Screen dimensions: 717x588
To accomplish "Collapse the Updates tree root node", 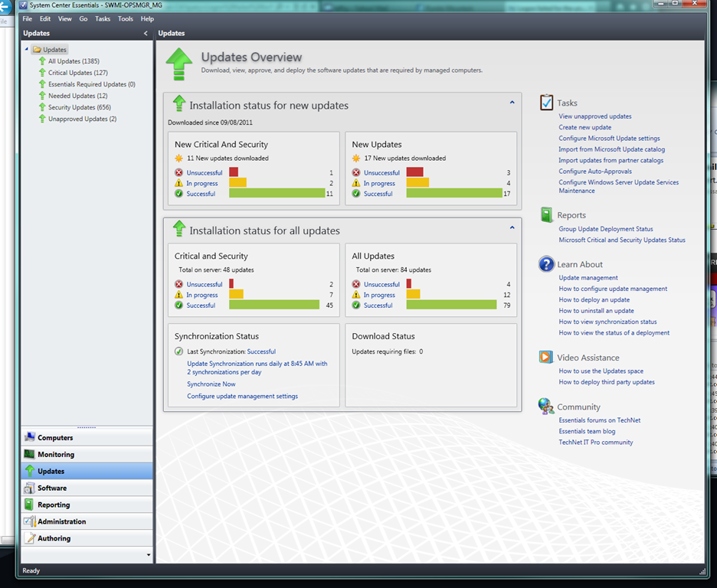I will coord(27,50).
